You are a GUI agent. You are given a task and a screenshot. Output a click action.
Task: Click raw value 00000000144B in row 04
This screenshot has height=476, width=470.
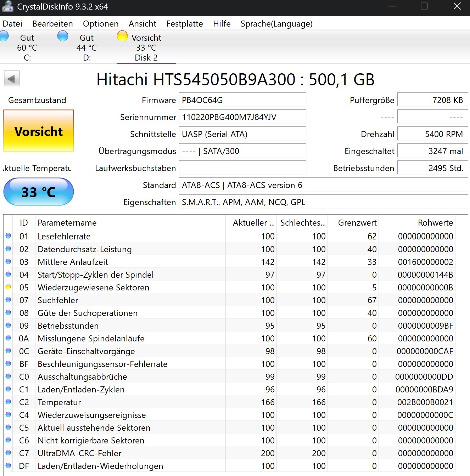[425, 274]
